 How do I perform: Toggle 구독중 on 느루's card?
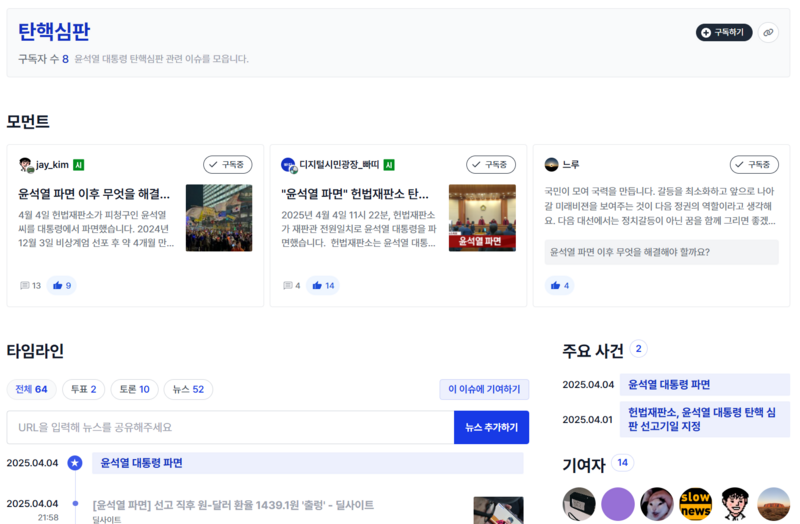point(753,164)
